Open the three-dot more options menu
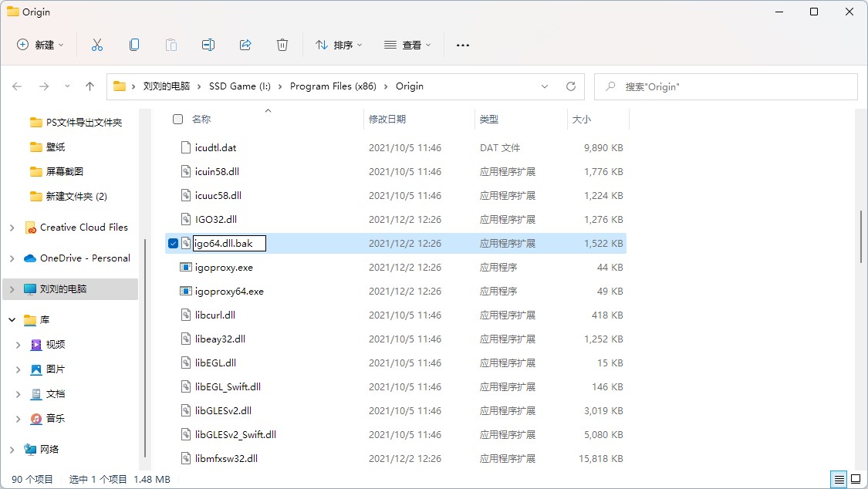The image size is (868, 489). point(463,45)
